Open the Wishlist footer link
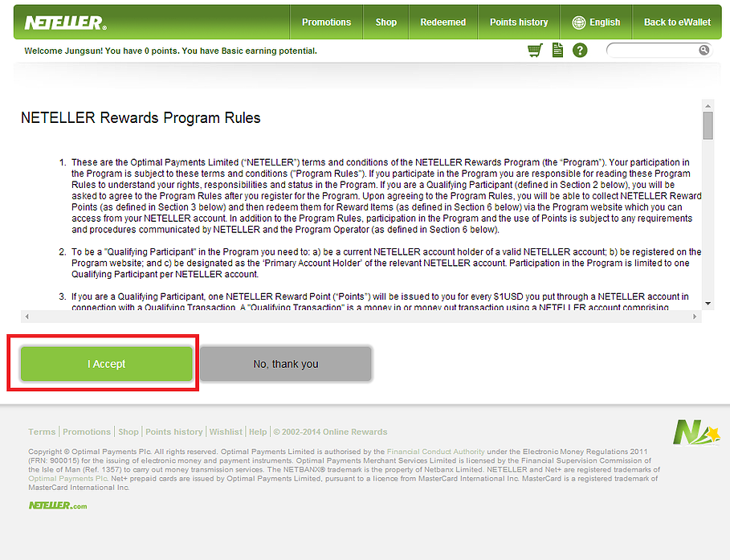 pyautogui.click(x=226, y=432)
